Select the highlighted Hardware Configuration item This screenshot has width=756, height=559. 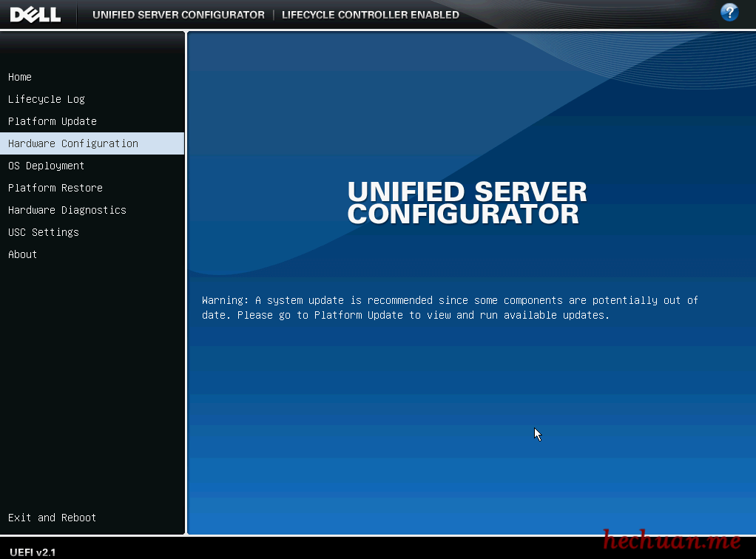[73, 143]
